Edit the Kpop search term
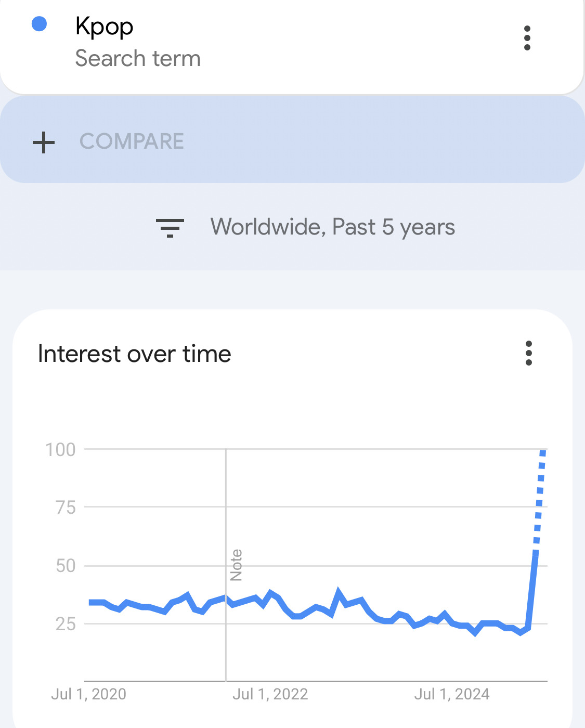 point(105,27)
